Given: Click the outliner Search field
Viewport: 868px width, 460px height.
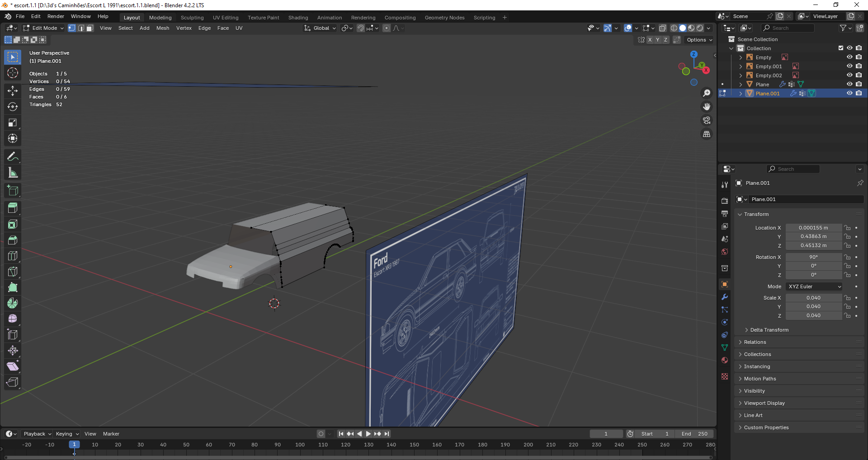Looking at the screenshot, I should tap(788, 28).
